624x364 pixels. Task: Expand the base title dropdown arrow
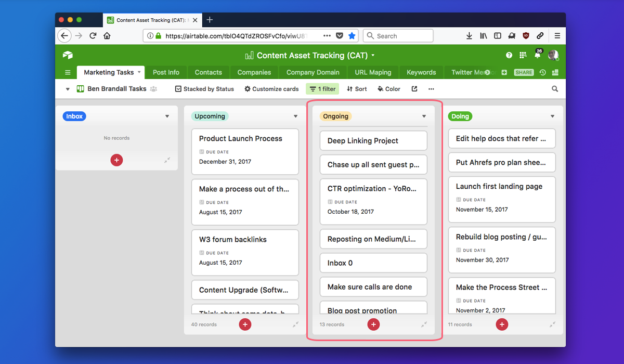373,56
